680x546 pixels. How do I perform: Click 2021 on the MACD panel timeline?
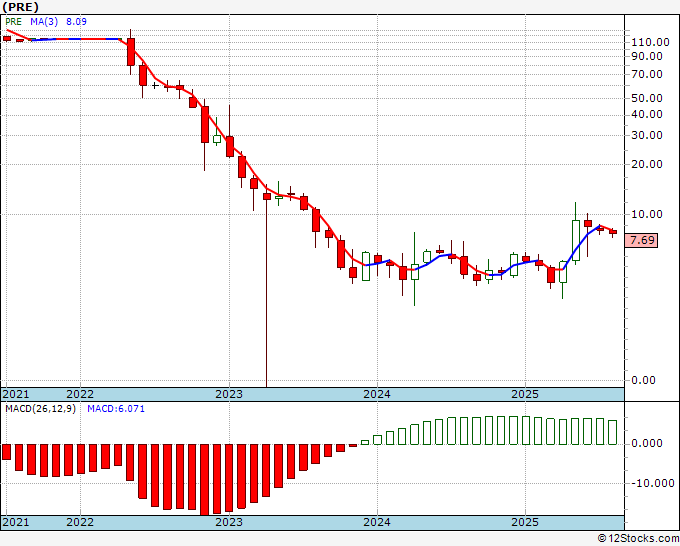coord(16,522)
